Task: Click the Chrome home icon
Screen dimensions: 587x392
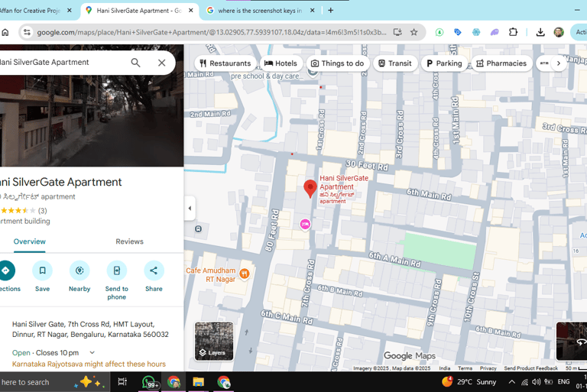Action: (5, 32)
